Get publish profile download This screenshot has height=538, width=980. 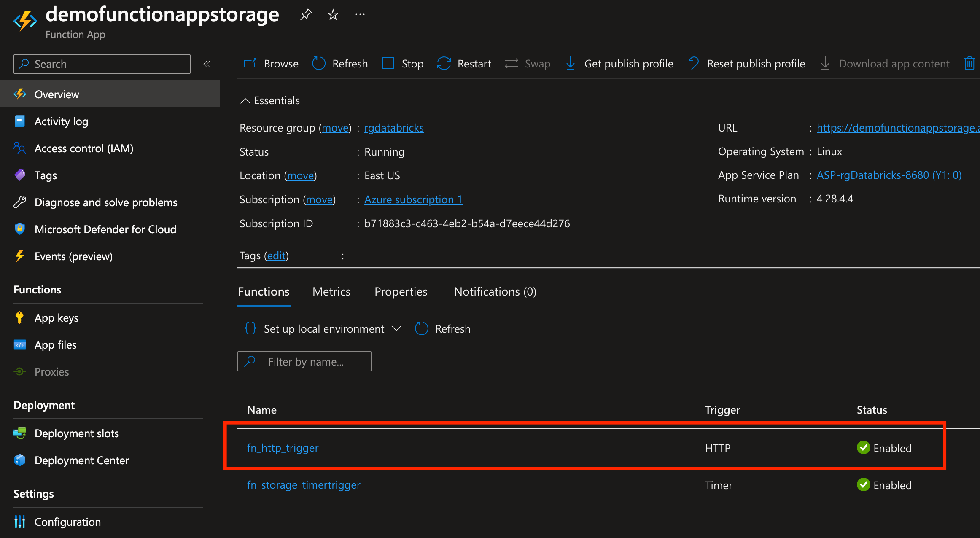pos(619,64)
